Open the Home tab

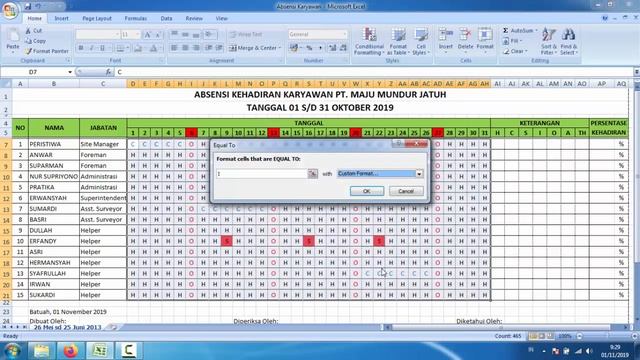(x=34, y=18)
